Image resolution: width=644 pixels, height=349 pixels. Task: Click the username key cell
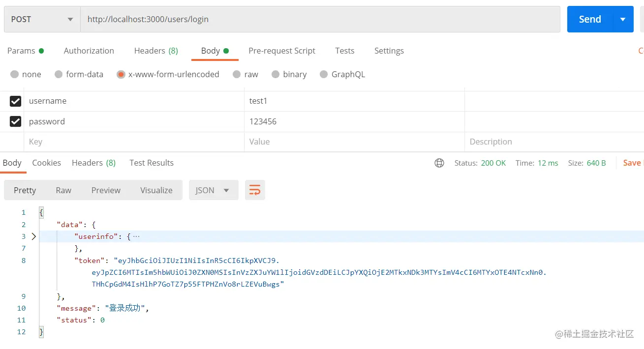tap(134, 101)
